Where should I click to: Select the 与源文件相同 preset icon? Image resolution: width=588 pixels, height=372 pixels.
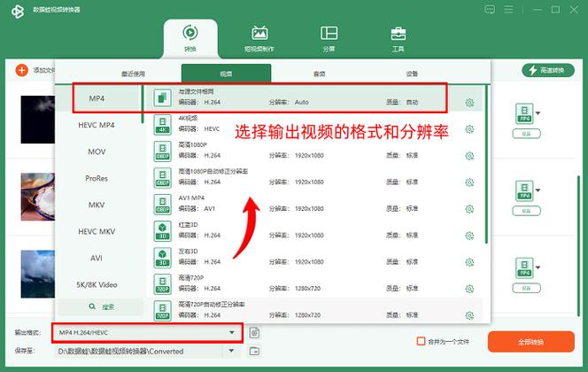click(x=162, y=98)
